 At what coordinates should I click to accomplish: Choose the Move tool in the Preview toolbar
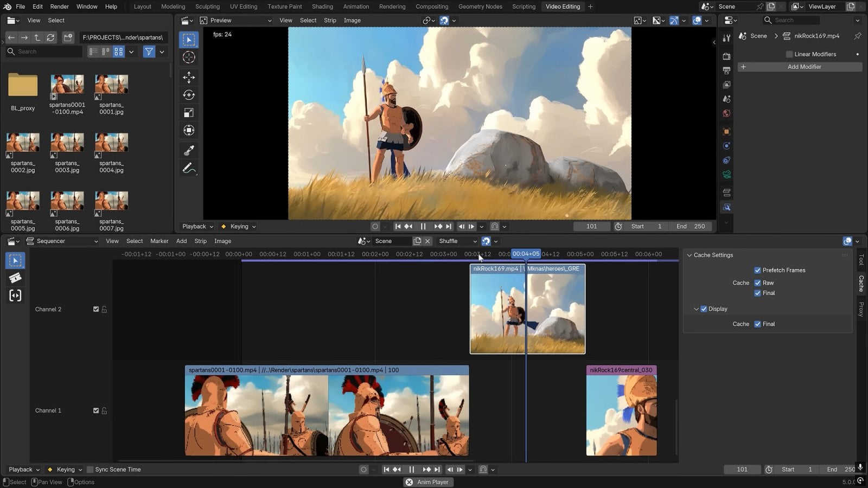pyautogui.click(x=189, y=77)
